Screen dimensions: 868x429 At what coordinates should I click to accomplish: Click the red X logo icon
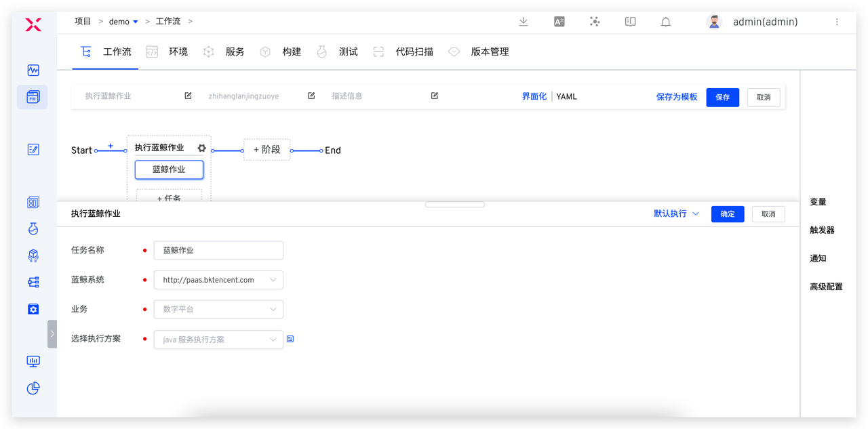33,25
